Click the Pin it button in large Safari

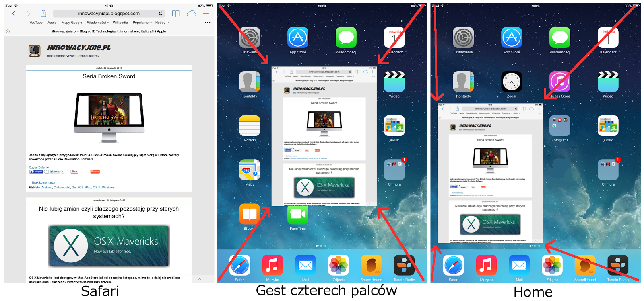(x=74, y=172)
